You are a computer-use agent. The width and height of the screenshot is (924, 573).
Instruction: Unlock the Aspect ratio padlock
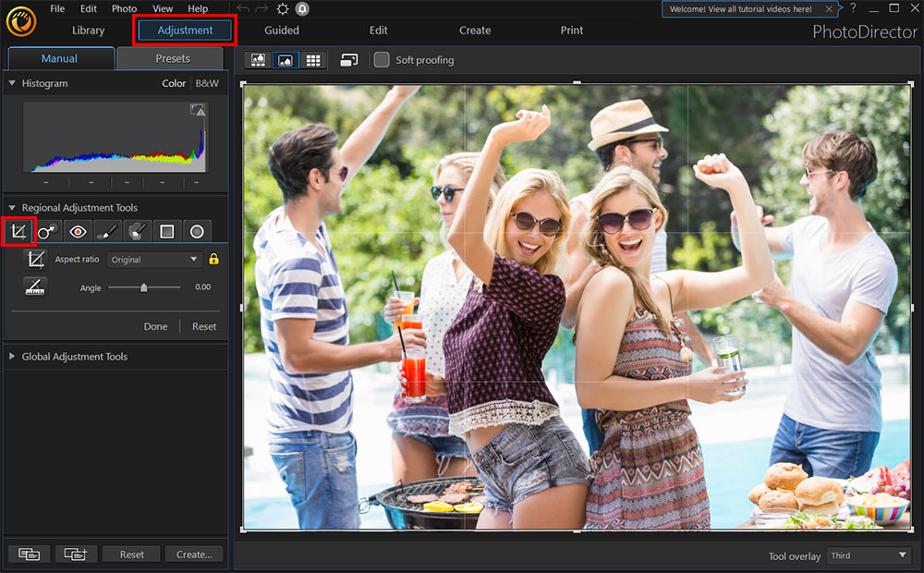tap(212, 259)
